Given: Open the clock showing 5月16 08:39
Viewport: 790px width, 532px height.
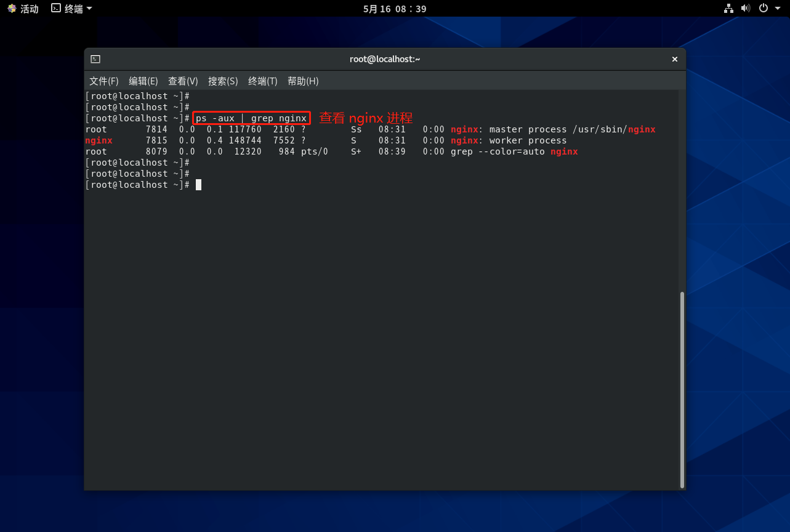Looking at the screenshot, I should click(395, 9).
